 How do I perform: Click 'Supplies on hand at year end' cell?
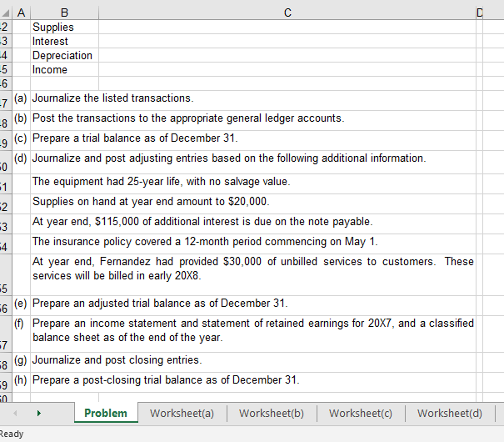click(x=253, y=204)
